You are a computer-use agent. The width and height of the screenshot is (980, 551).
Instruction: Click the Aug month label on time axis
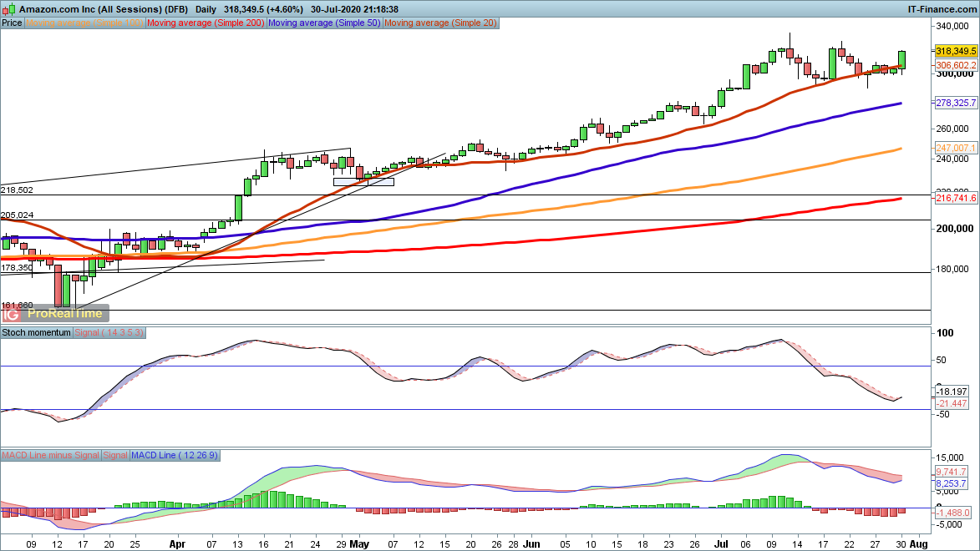[x=918, y=544]
